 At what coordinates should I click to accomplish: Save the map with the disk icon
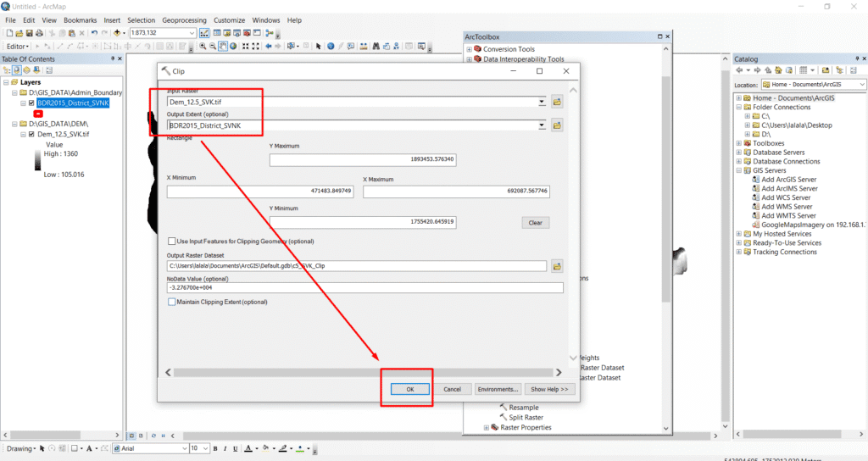[30, 33]
